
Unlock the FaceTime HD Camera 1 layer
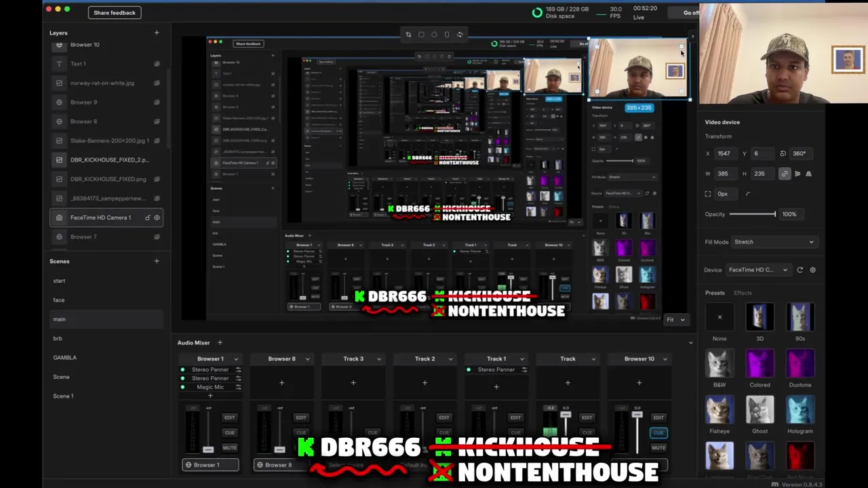click(147, 218)
